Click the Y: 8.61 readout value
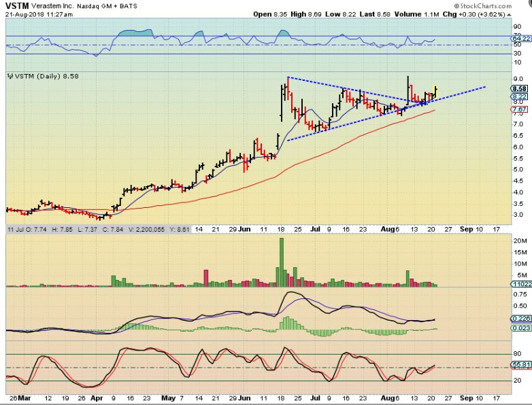The width and height of the screenshot is (532, 405). tap(179, 230)
